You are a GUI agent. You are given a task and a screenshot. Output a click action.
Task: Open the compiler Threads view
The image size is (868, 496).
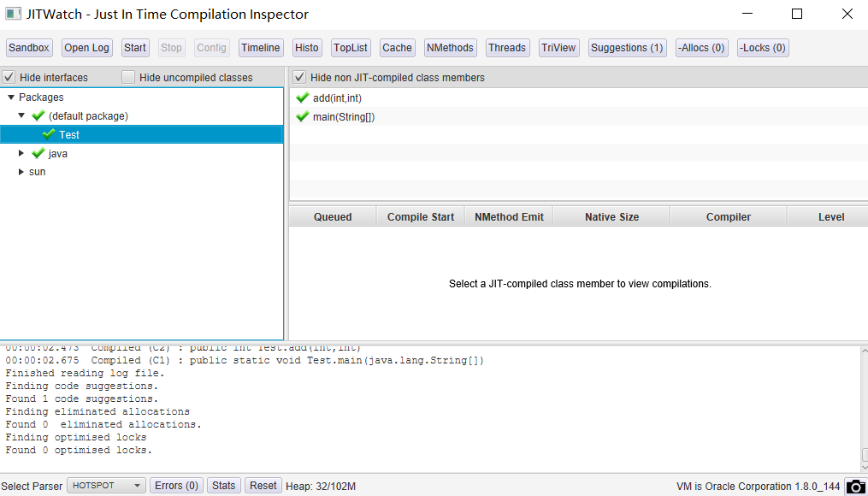507,48
